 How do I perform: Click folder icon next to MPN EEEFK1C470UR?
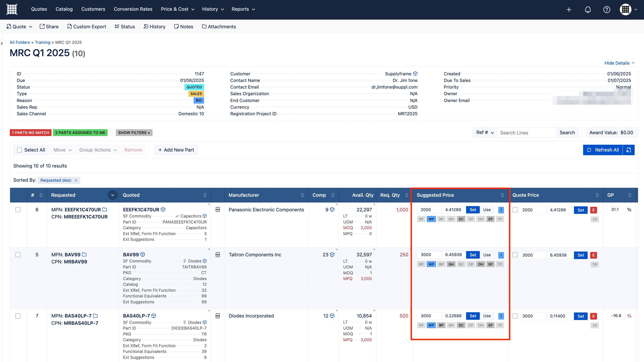tap(105, 209)
